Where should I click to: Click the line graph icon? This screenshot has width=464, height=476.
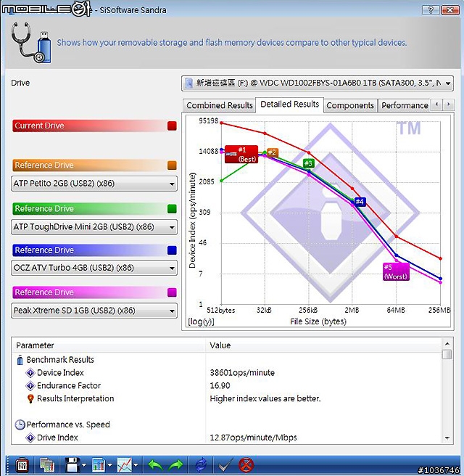tap(125, 465)
